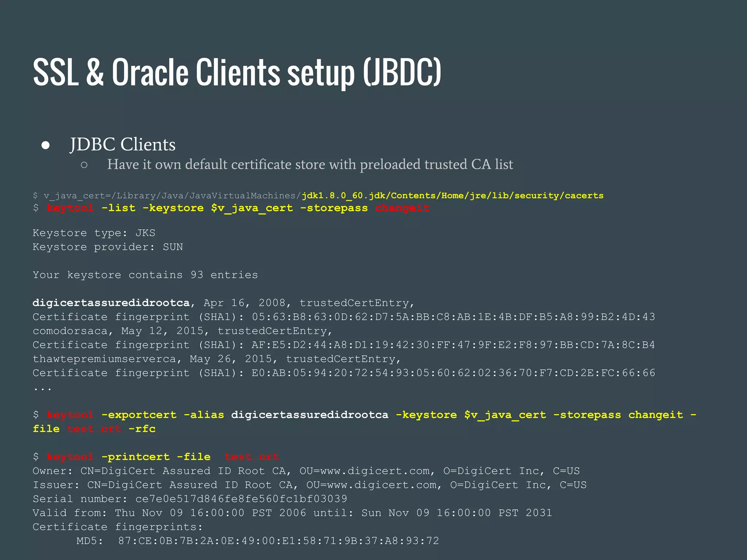The height and width of the screenshot is (560, 747).
Task: Click the 'Certificate fingerprints:' label
Action: tap(117, 527)
